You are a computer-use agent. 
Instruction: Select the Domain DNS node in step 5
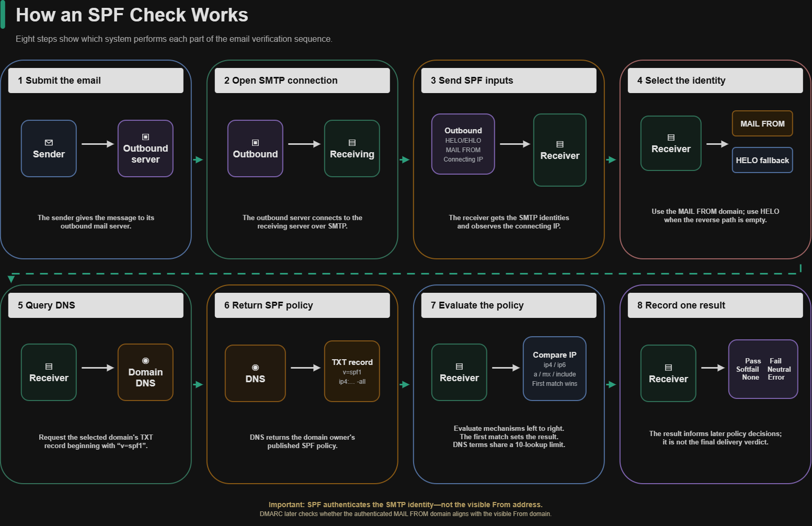(145, 372)
